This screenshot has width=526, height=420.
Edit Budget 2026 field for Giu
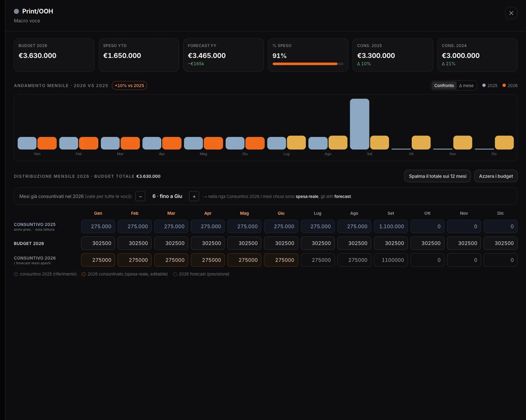tap(281, 243)
